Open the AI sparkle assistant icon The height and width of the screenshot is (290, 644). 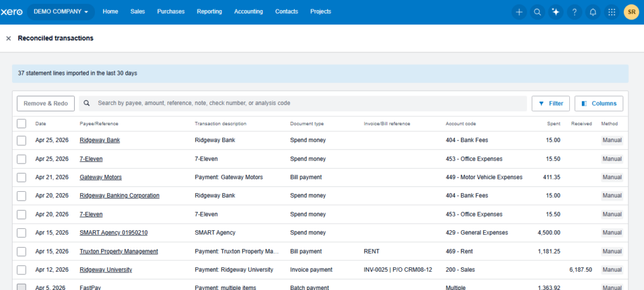tap(556, 12)
